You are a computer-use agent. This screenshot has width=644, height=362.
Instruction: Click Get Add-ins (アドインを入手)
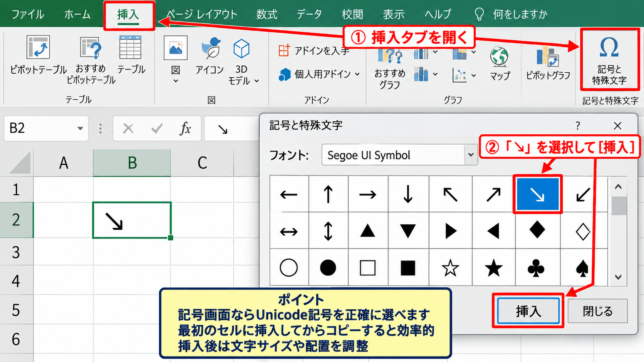coord(314,50)
